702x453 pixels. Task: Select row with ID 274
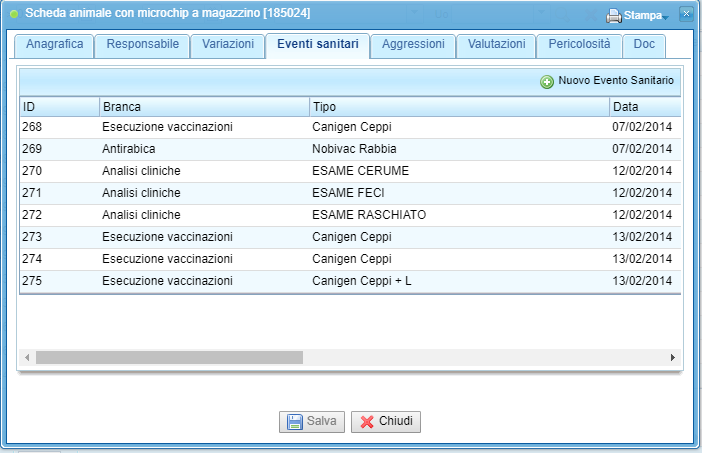[x=350, y=259]
